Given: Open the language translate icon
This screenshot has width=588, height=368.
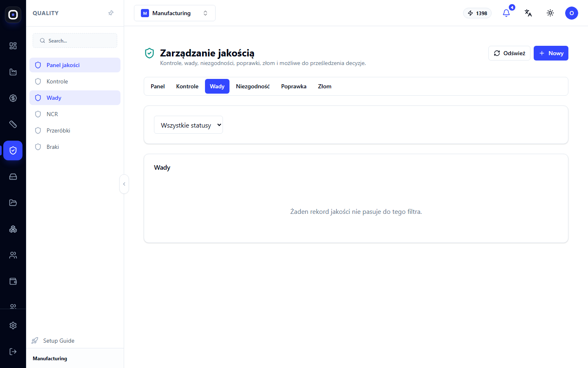Looking at the screenshot, I should pyautogui.click(x=528, y=13).
